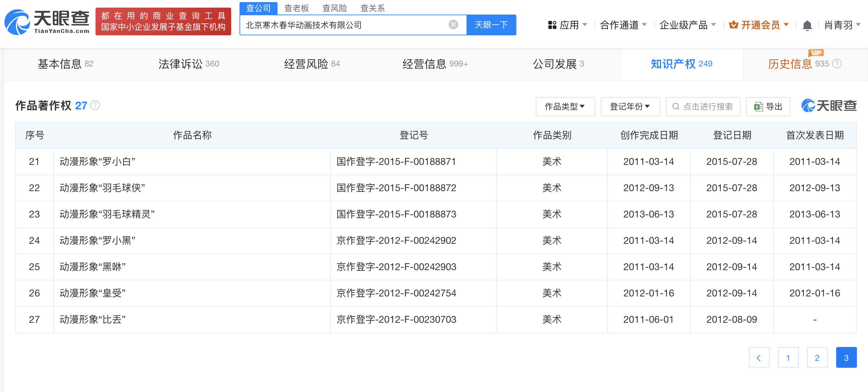Click registration number 京作登字-2012-F-00242754
The height and width of the screenshot is (392, 868).
[x=396, y=293]
